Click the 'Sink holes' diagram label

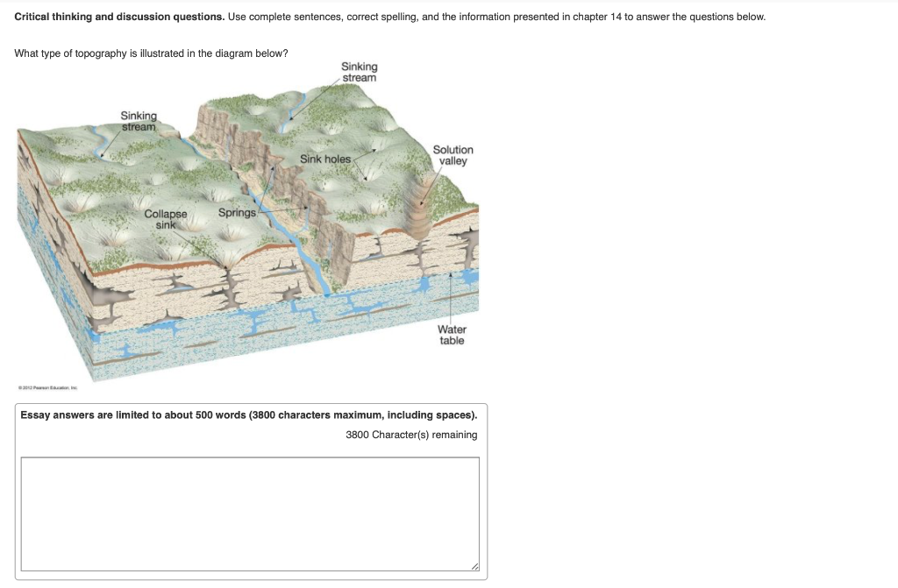(x=325, y=159)
